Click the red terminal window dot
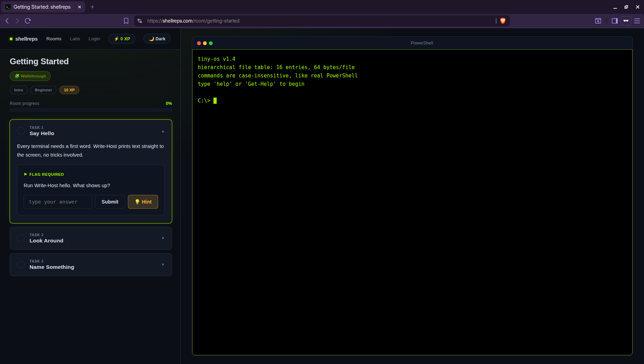The width and height of the screenshot is (644, 364). coord(199,43)
